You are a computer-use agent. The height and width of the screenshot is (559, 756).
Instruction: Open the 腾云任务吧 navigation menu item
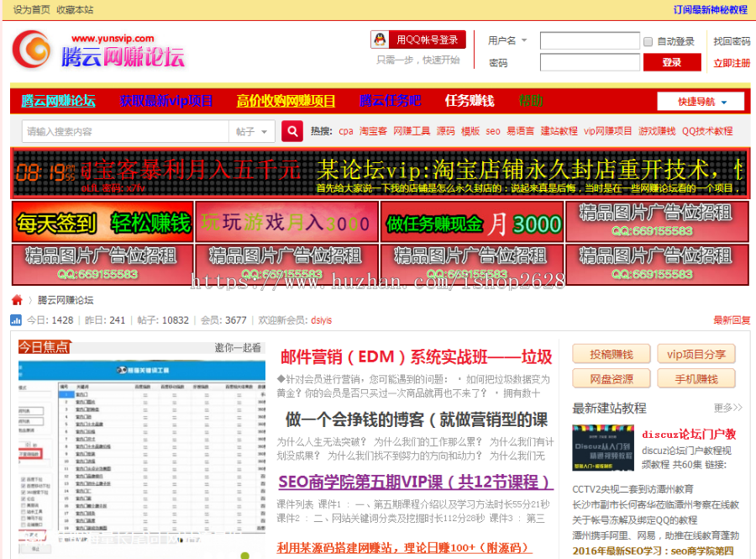tap(389, 99)
